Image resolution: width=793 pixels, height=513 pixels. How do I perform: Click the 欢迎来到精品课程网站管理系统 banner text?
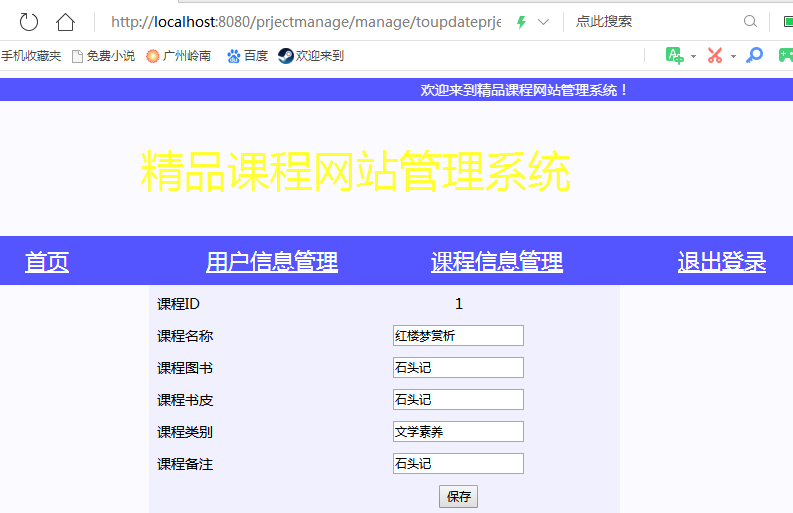[524, 90]
